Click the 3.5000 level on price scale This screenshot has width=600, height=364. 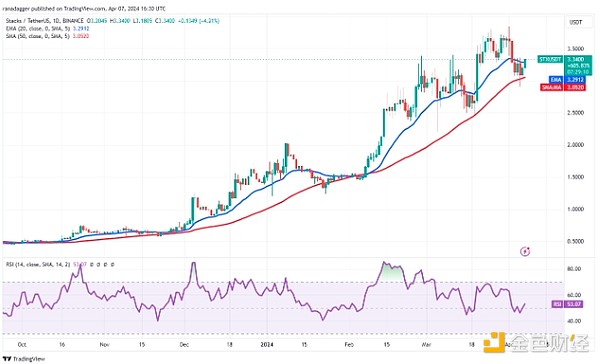click(x=576, y=49)
